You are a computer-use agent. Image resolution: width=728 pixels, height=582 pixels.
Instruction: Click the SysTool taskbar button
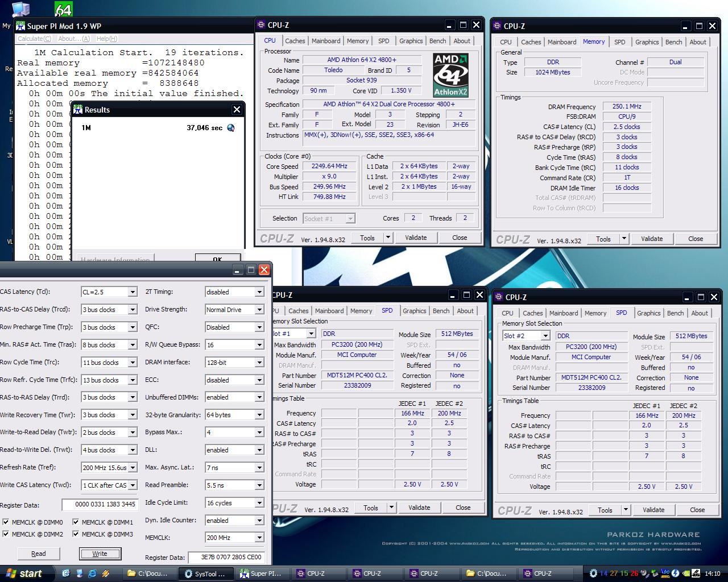[x=205, y=573]
